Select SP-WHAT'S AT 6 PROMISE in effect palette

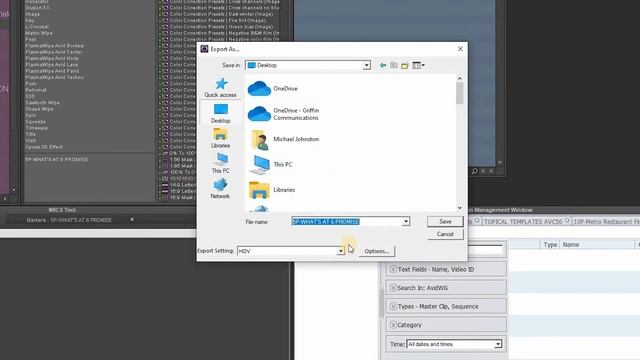[57, 160]
